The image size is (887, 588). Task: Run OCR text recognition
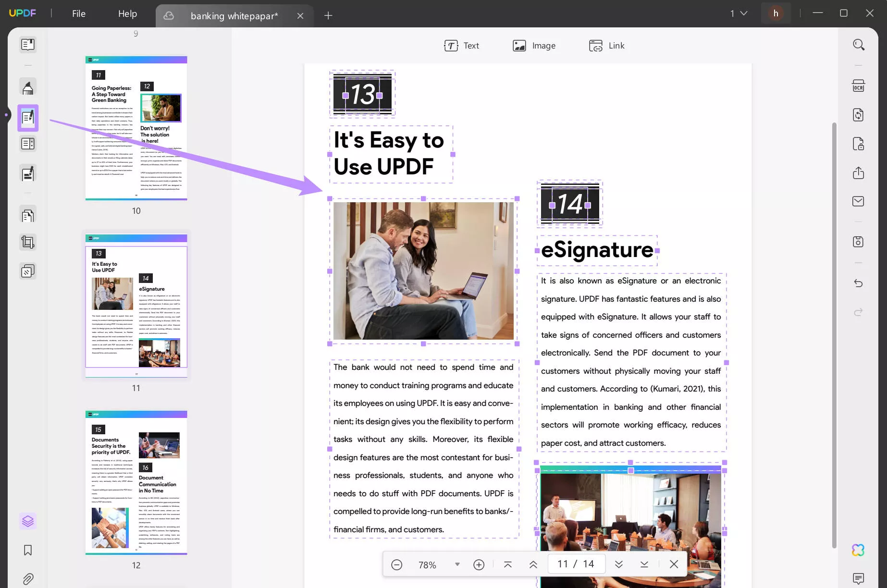(859, 86)
